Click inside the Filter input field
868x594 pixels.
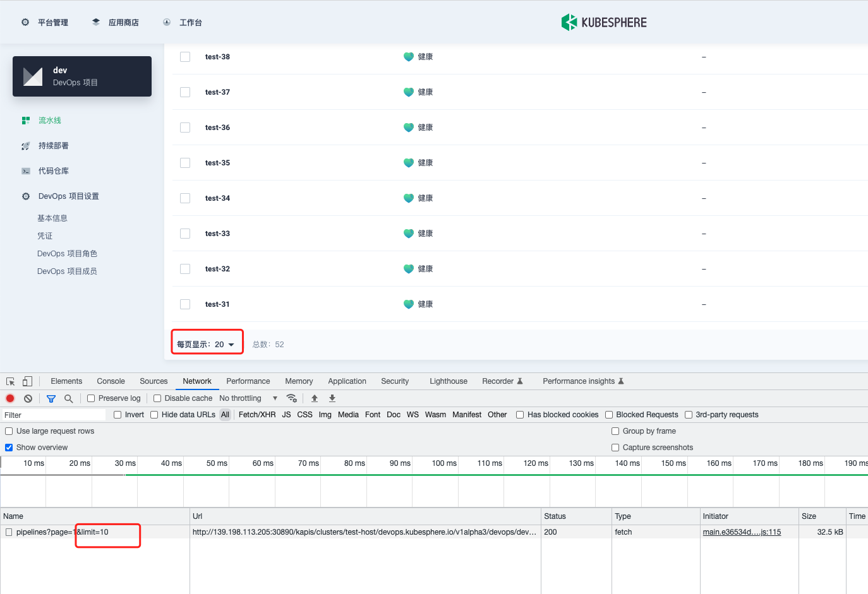point(53,415)
